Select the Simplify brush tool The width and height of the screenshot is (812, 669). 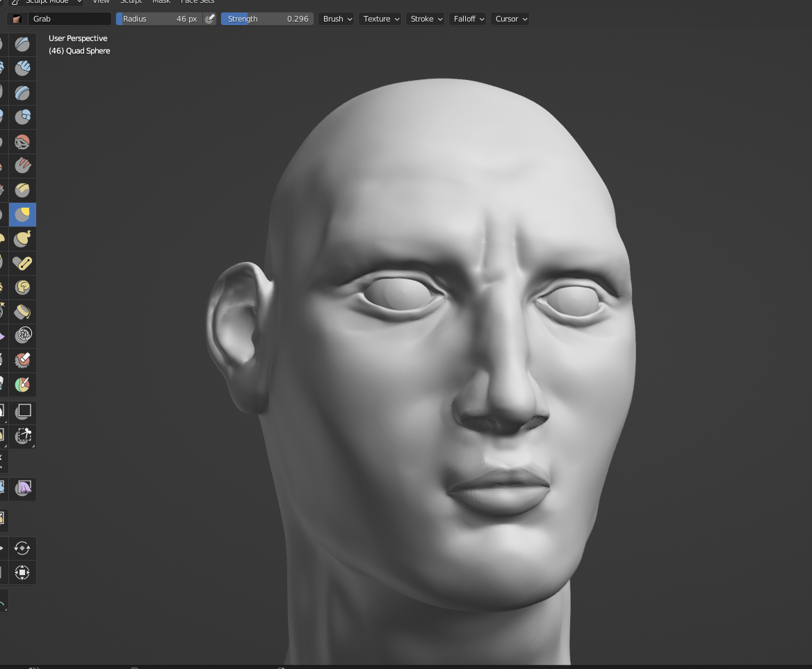coord(22,336)
